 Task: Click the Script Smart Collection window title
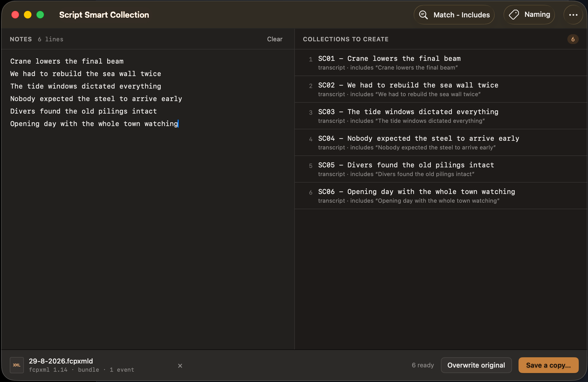(104, 15)
